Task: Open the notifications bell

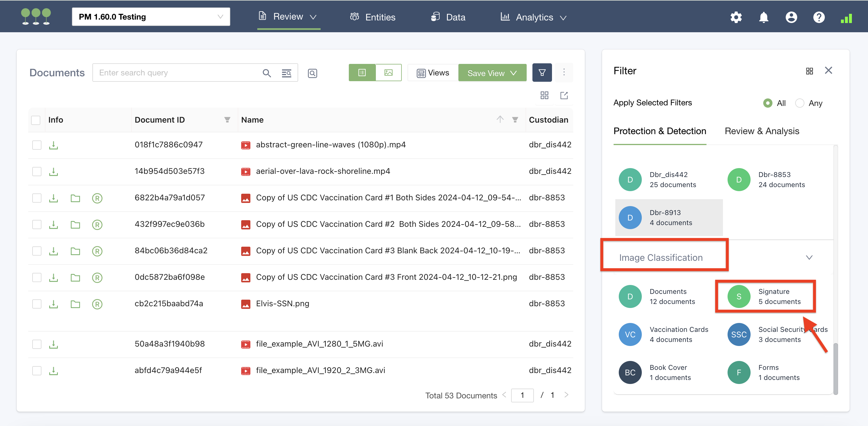Action: 763,17
